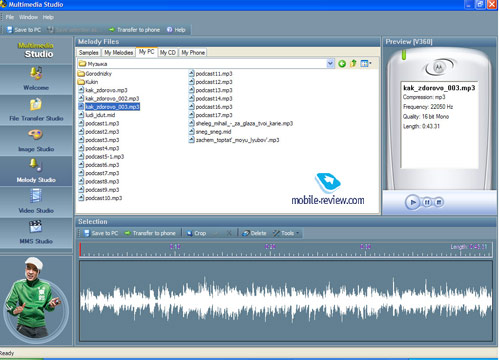
Task: Open the Gorodnizky folder
Action: [95, 74]
